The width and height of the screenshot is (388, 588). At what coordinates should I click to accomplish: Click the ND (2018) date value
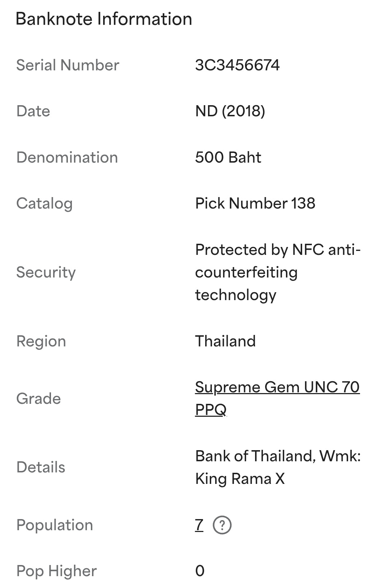click(x=230, y=111)
